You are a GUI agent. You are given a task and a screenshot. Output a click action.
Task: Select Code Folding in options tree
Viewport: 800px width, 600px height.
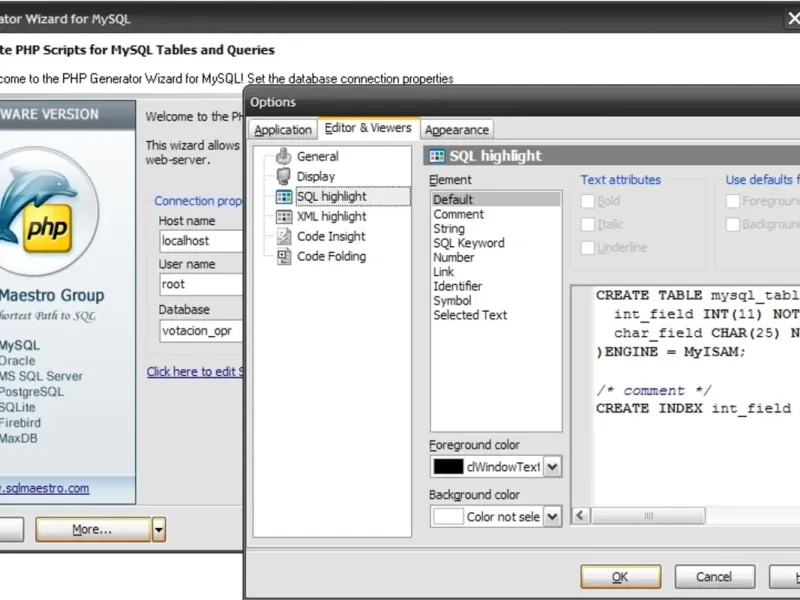click(332, 256)
